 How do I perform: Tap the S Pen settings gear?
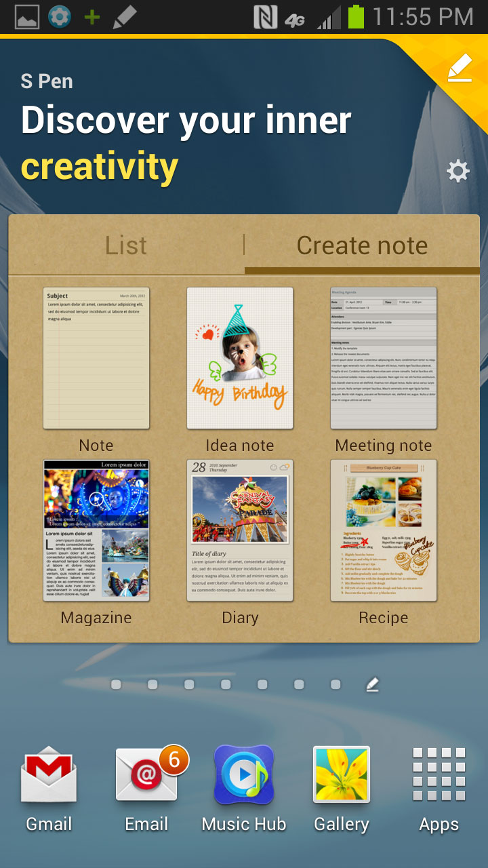tap(458, 172)
